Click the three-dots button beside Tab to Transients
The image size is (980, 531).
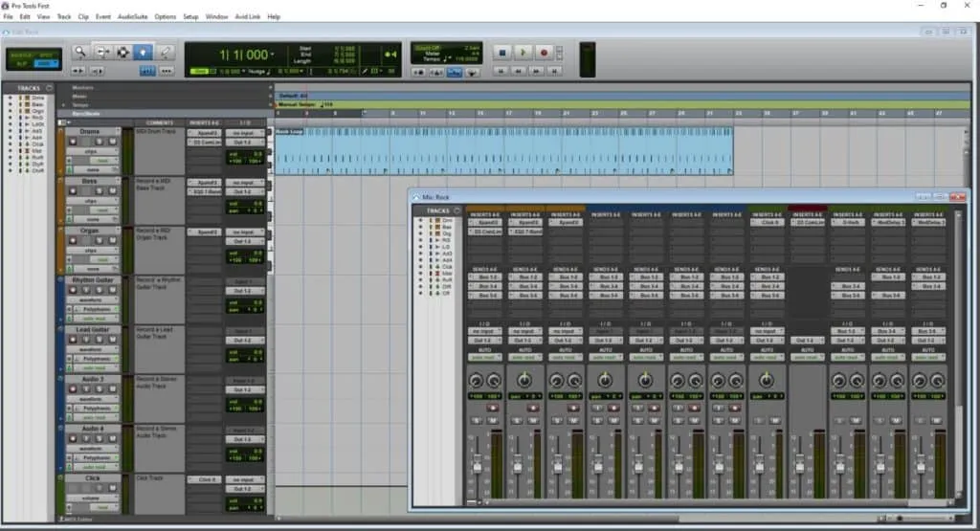point(167,71)
